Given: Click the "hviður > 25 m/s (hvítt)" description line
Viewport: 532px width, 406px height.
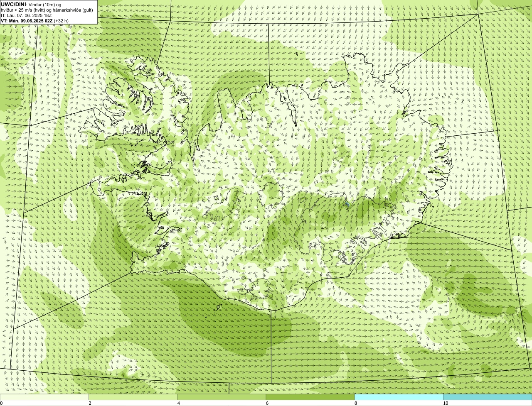Looking at the screenshot, I should [x=47, y=10].
